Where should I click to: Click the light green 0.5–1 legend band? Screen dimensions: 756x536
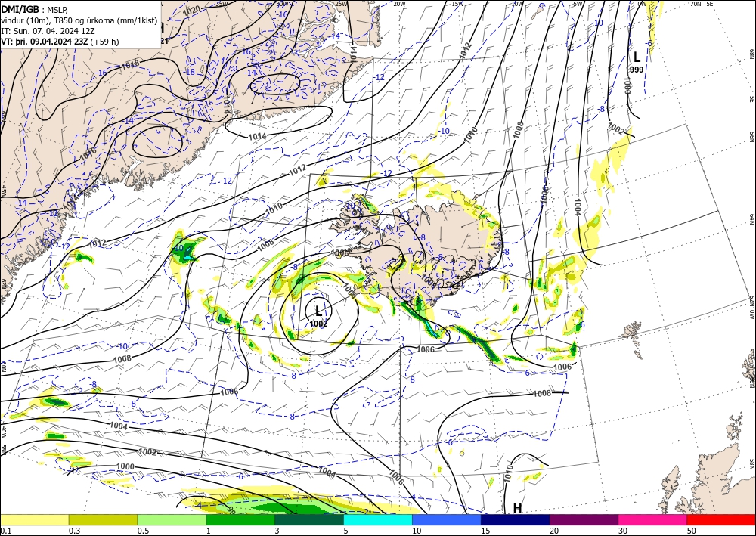pos(172,519)
